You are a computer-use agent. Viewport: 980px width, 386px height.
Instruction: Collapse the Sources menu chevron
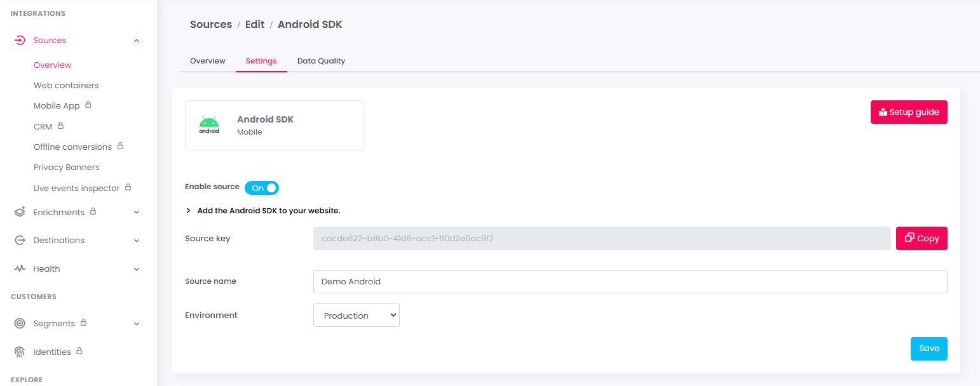(137, 41)
